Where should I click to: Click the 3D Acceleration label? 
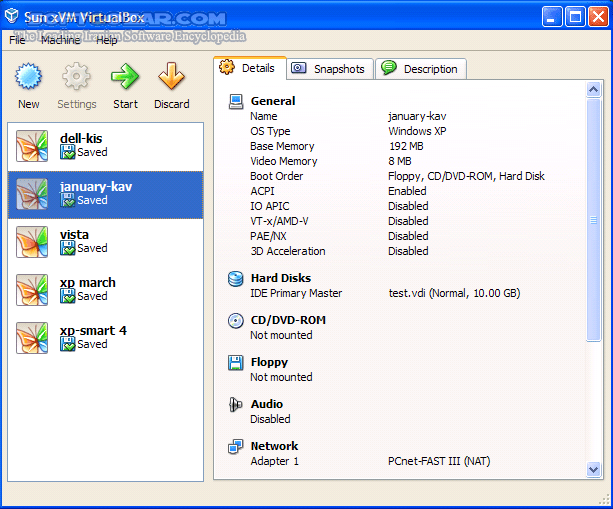(x=288, y=251)
